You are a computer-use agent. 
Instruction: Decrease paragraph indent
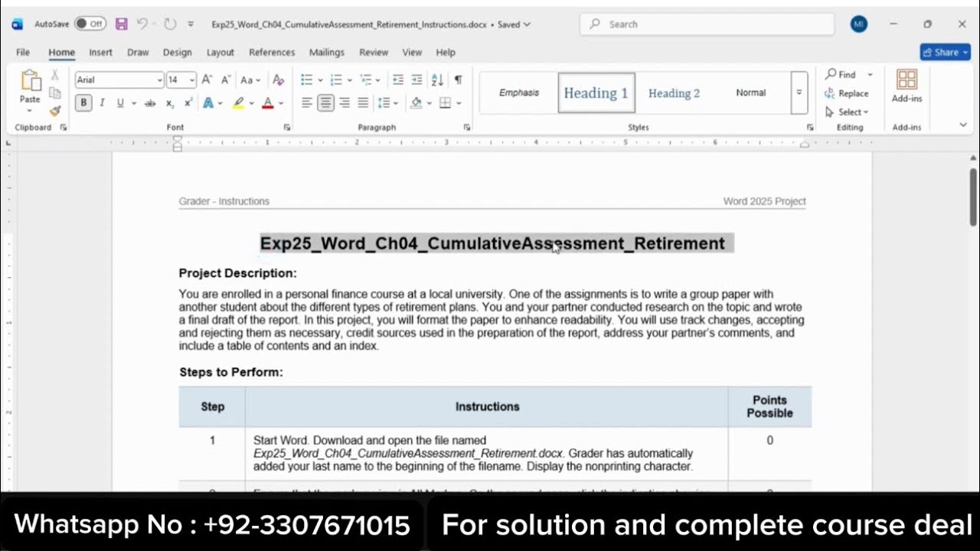[x=397, y=80]
